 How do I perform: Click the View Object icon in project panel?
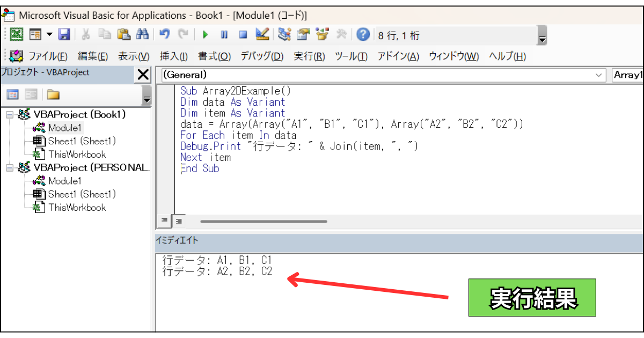tap(31, 95)
